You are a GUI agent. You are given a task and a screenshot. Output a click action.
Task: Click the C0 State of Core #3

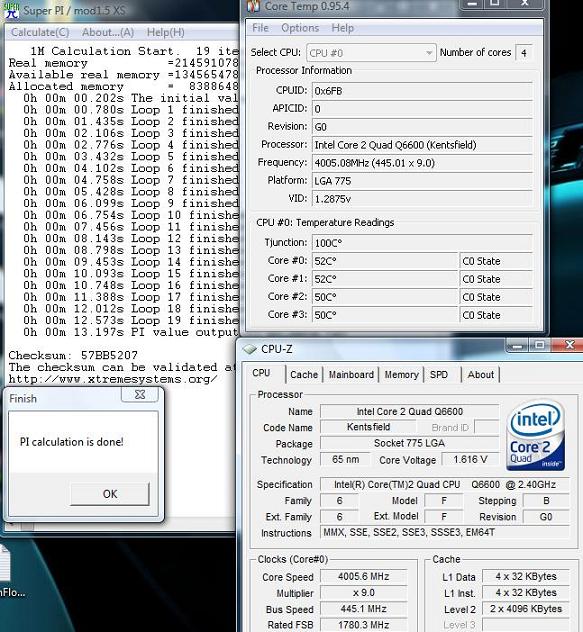pyautogui.click(x=496, y=315)
